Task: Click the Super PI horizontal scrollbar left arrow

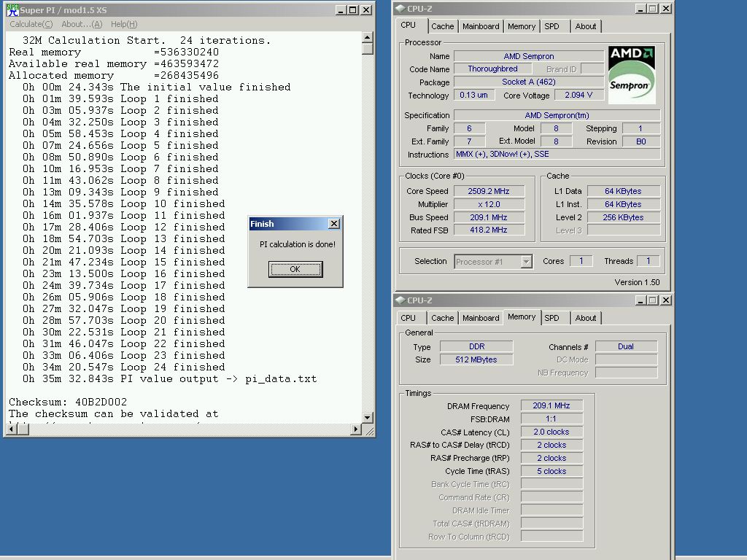Action: point(12,429)
